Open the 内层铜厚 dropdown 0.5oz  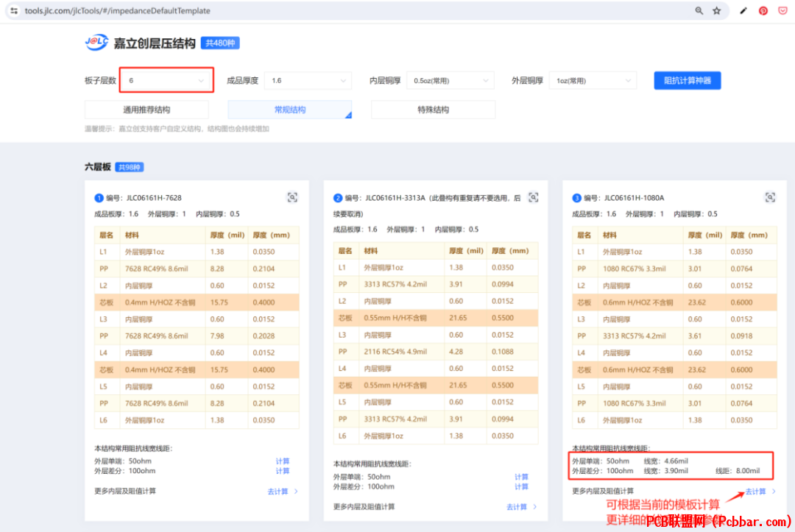451,80
